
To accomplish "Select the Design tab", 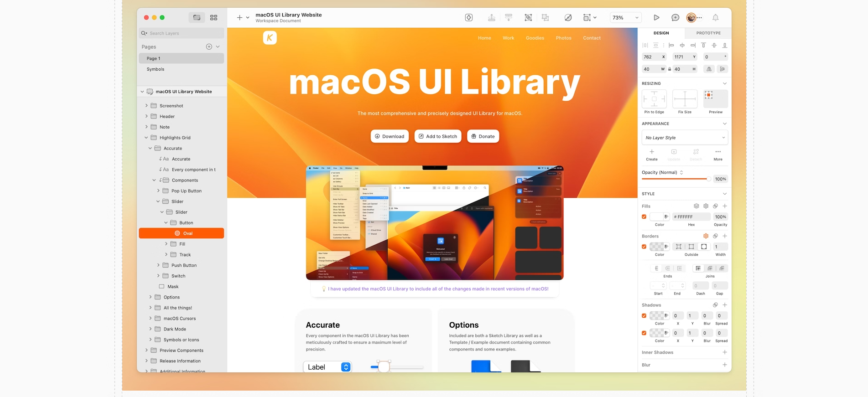I will tap(661, 33).
